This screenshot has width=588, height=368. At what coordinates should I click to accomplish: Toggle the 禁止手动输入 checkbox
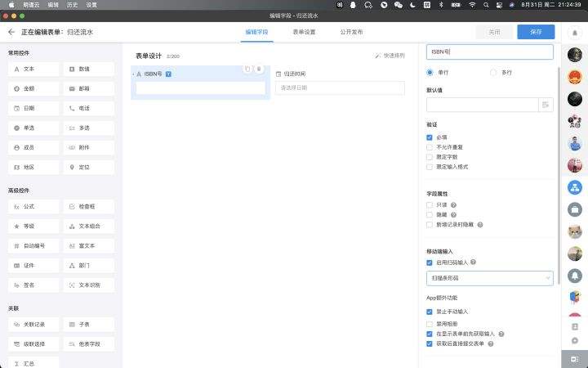click(x=430, y=312)
